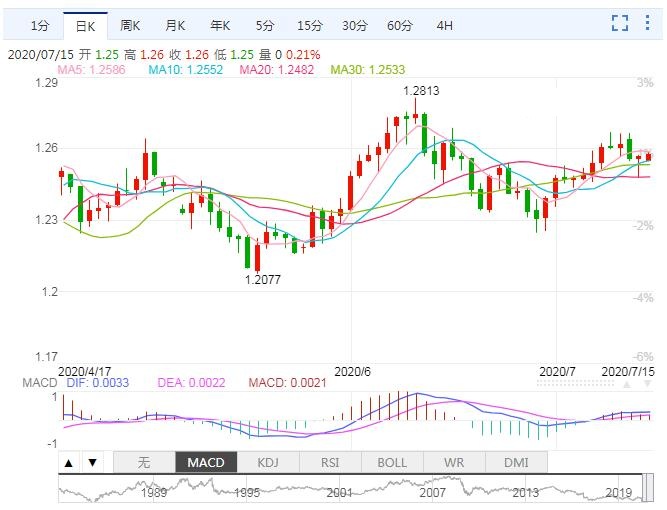Choose the 5分 interval tab
This screenshot has height=510, width=667.
(265, 25)
